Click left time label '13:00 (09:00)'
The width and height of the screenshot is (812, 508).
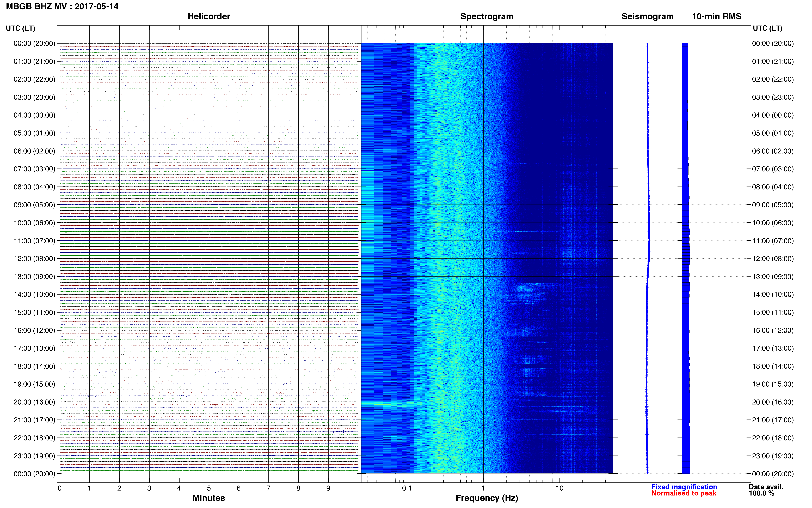[34, 277]
